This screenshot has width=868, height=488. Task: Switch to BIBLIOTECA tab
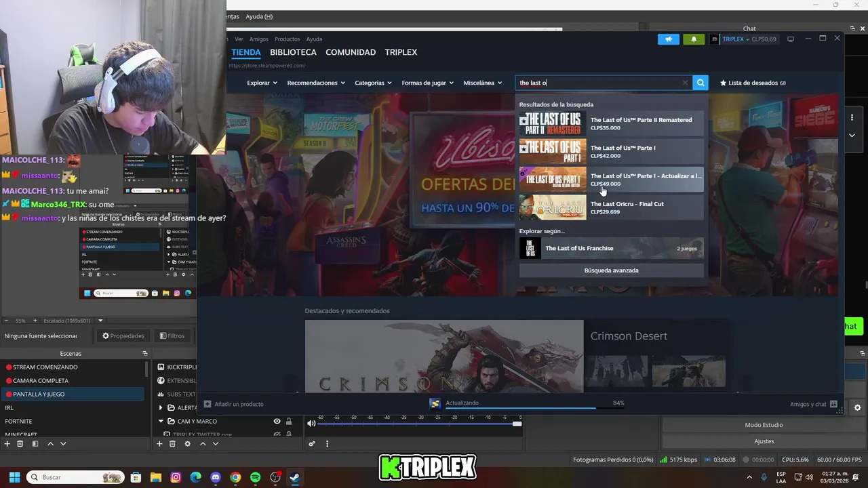coord(293,52)
